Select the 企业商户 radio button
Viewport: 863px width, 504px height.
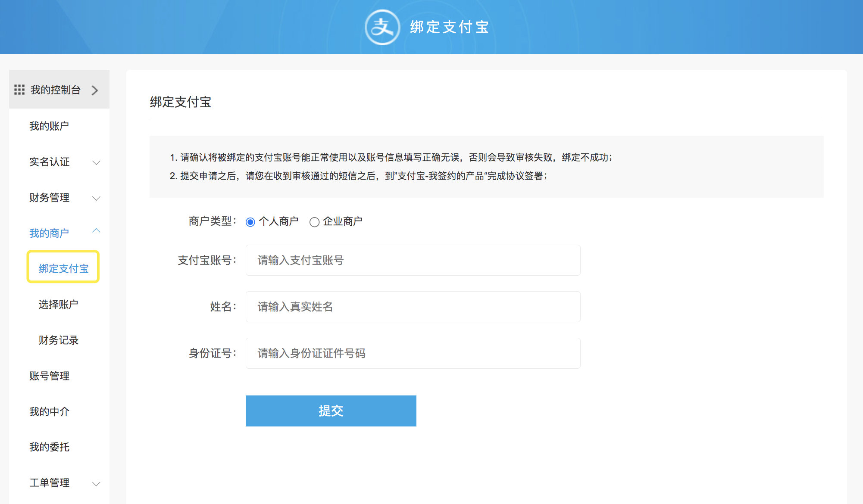315,222
